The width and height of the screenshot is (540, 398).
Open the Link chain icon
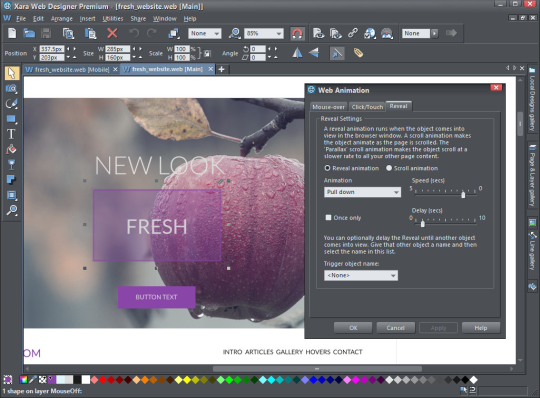click(x=352, y=33)
